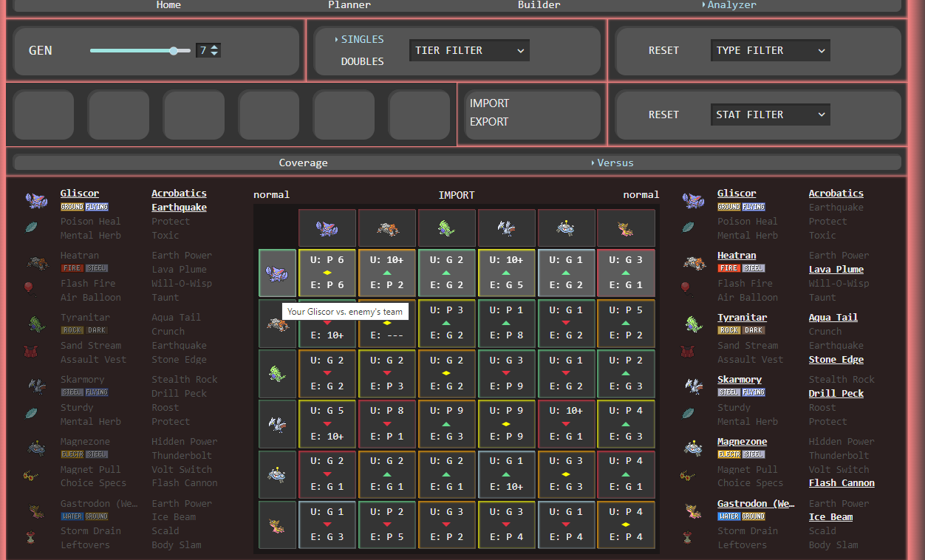Click RESET beside TYPE FILTER
925x560 pixels.
(663, 50)
